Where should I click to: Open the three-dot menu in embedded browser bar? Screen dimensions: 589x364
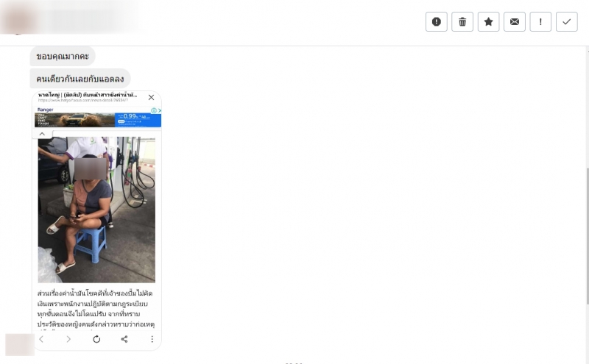click(152, 339)
